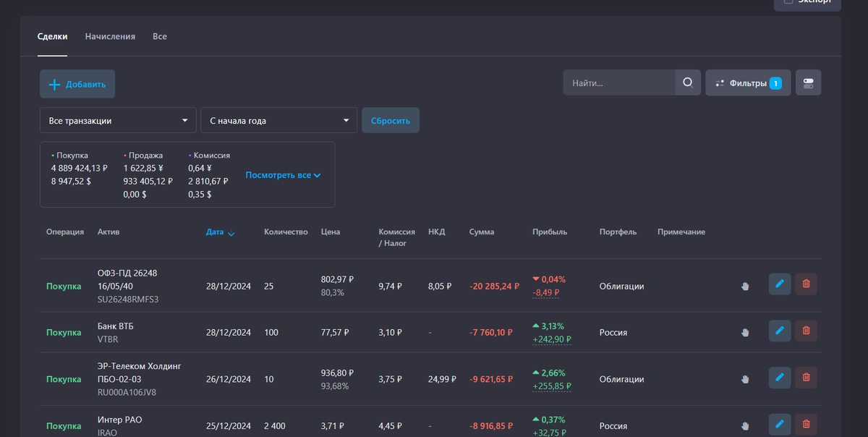Toggle the view switch next to Фильтры

809,82
